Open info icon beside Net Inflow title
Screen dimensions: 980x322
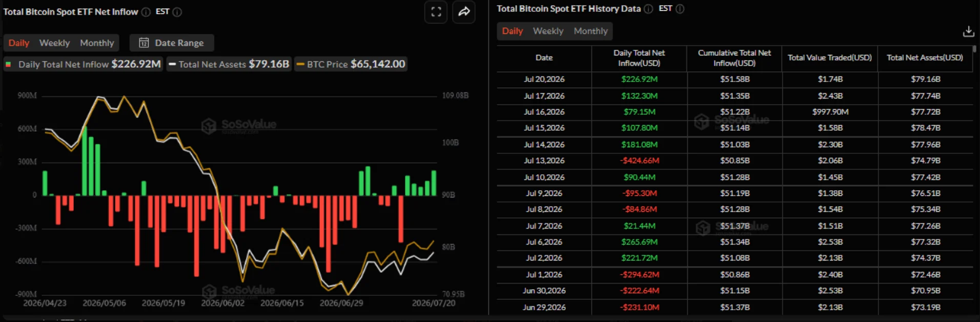[146, 12]
